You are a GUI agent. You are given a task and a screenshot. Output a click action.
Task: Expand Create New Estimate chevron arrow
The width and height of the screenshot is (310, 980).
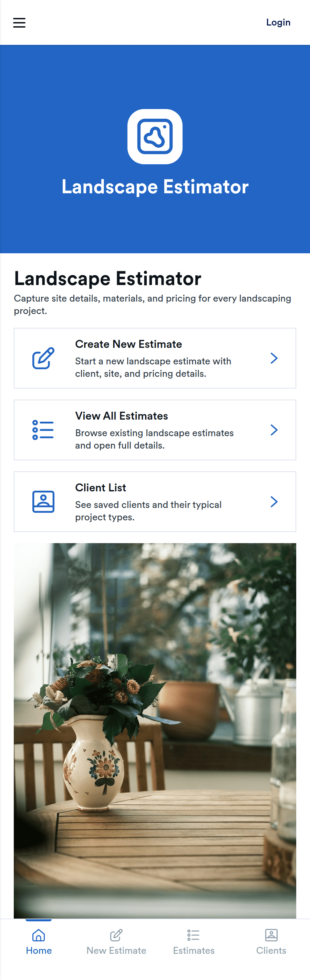pyautogui.click(x=274, y=358)
